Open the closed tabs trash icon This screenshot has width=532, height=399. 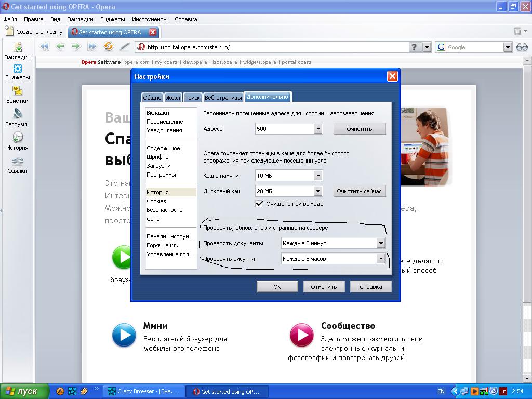click(517, 31)
